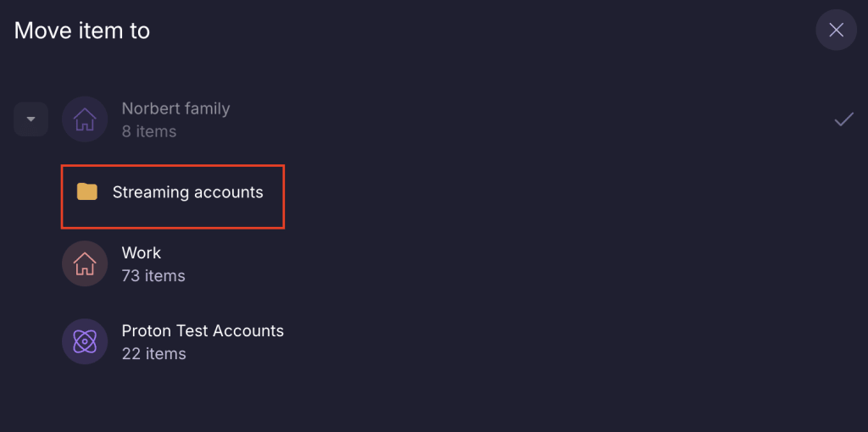Viewport: 868px width, 432px height.
Task: Click the round backdrop behind the purple house
Action: point(85,119)
